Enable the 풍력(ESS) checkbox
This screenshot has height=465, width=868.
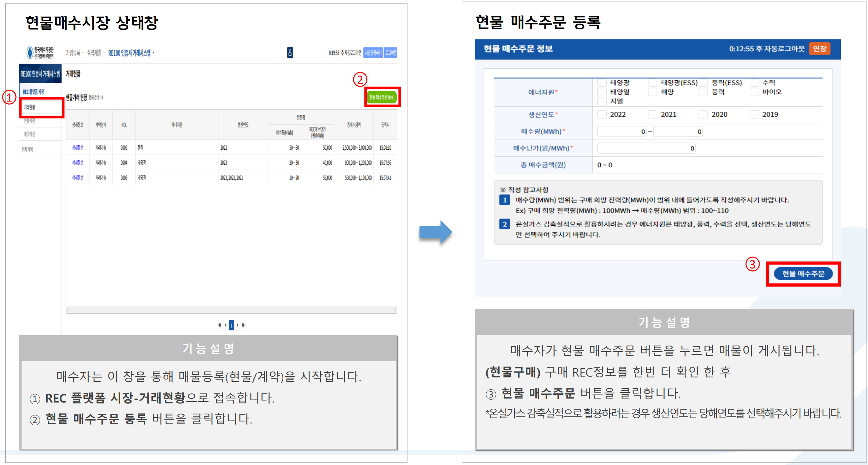[703, 83]
